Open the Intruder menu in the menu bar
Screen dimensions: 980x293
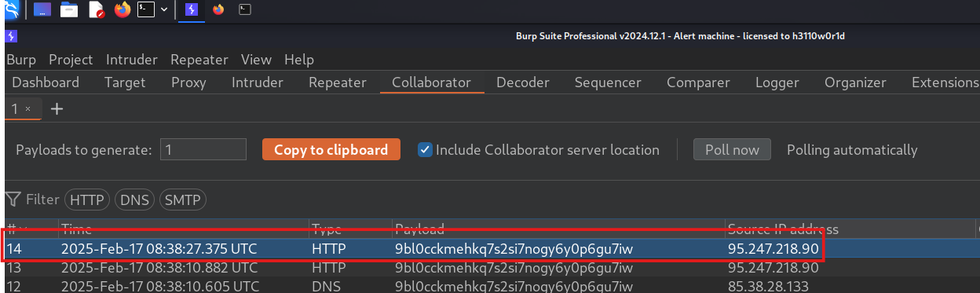point(132,60)
